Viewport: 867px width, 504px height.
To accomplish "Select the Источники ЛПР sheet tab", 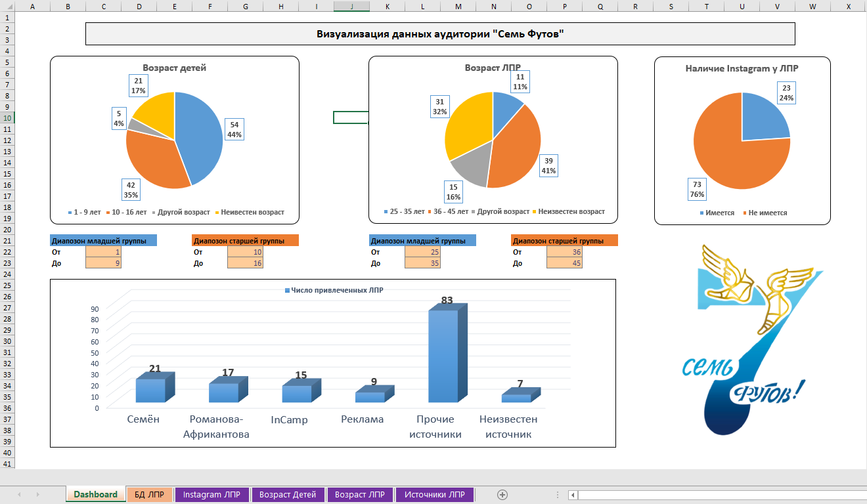I will tap(435, 494).
